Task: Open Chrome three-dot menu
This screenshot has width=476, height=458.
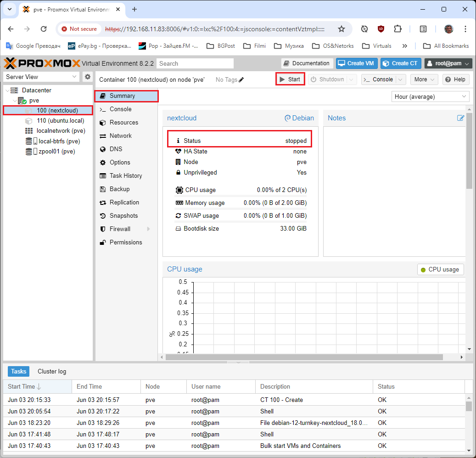Action: tap(465, 29)
